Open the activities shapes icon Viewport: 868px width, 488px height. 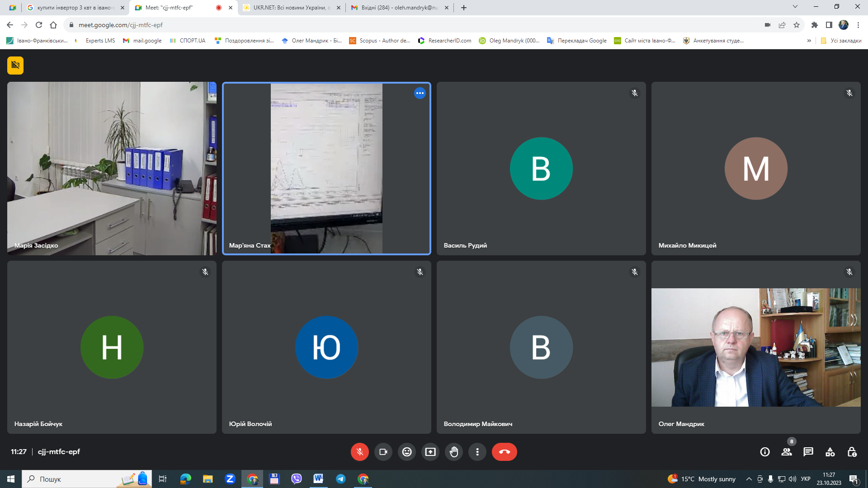click(x=830, y=452)
